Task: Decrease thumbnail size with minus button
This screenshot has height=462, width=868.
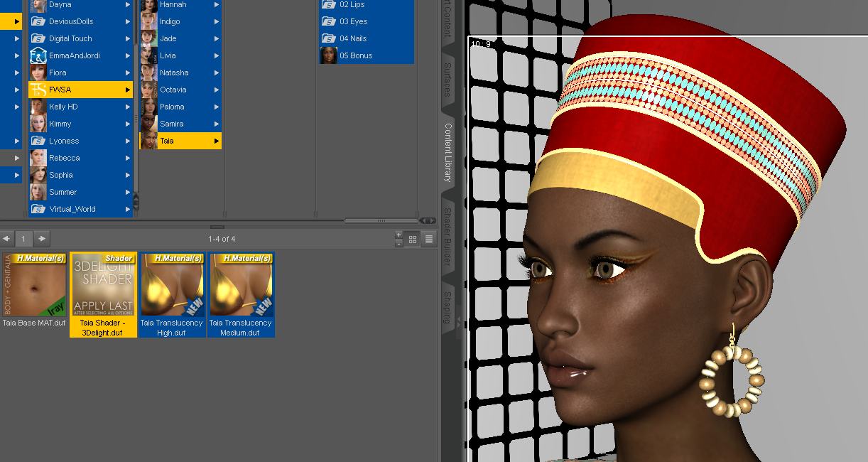Action: 398,243
